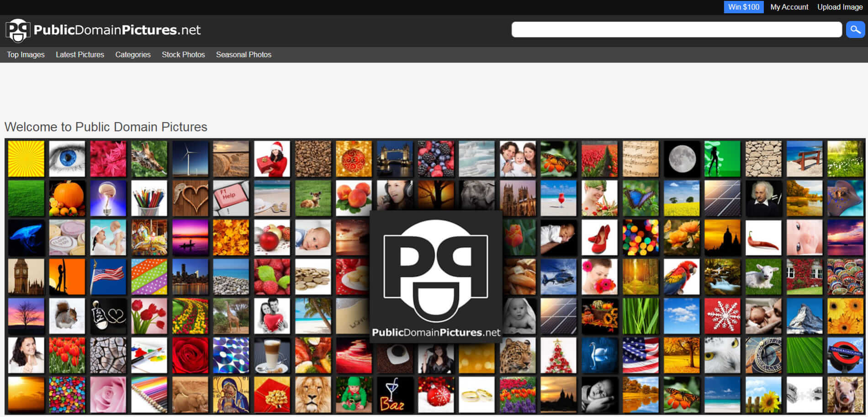Screen dimensions: 868x417
Task: Open the pile of coins thumbnail
Action: coord(313,277)
